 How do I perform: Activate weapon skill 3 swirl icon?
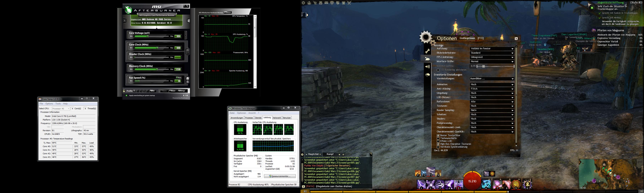click(x=440, y=184)
